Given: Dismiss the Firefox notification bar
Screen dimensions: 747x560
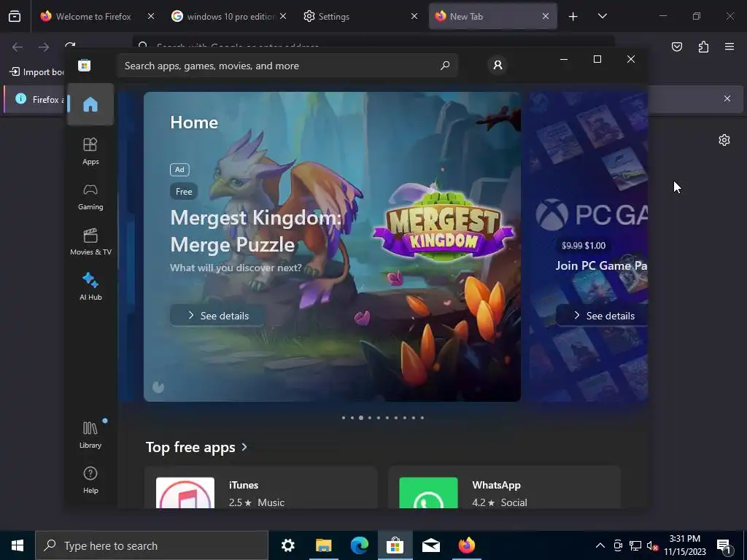Looking at the screenshot, I should [727, 98].
